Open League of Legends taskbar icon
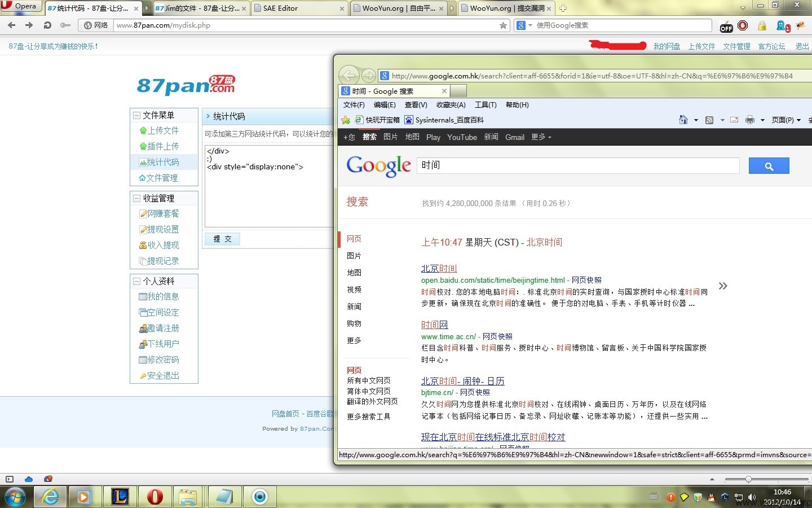 click(119, 497)
